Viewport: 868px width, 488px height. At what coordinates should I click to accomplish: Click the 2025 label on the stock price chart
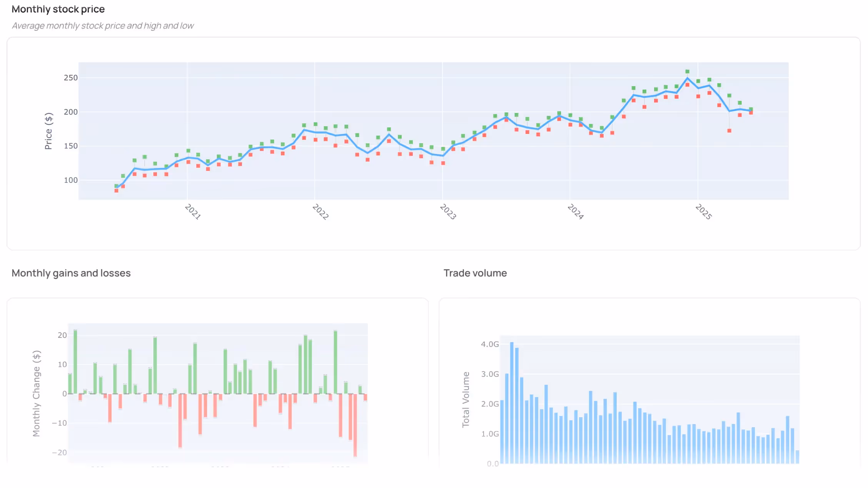pyautogui.click(x=704, y=212)
